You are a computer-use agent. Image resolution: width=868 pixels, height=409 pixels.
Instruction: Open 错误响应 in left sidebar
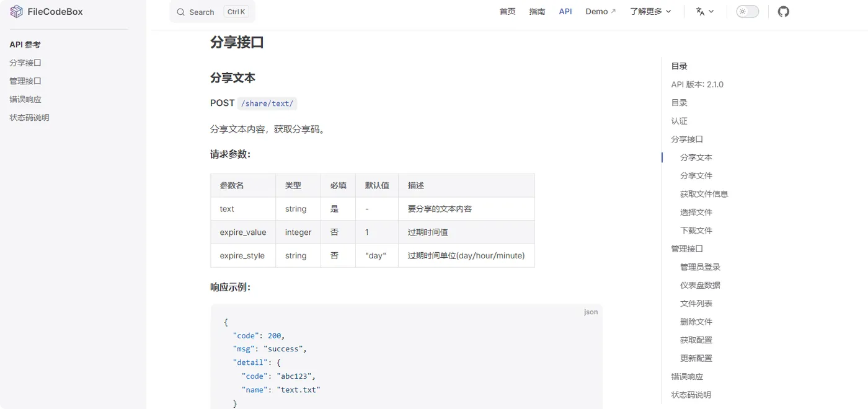point(25,99)
